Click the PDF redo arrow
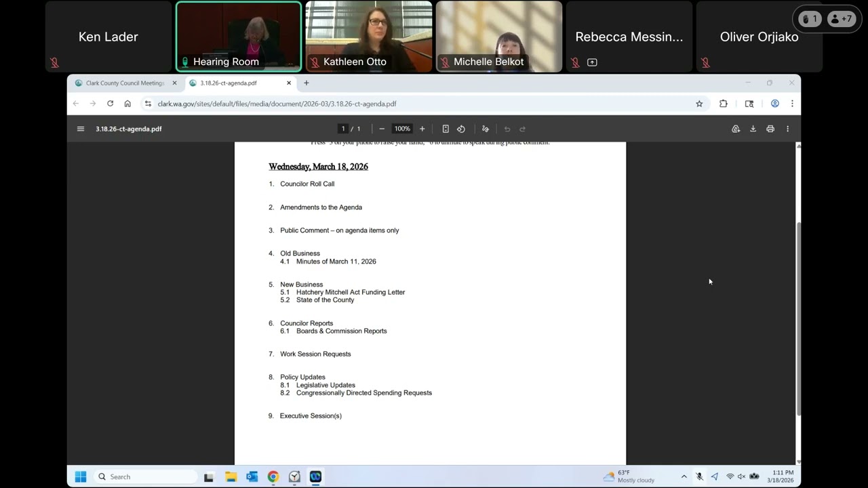The width and height of the screenshot is (868, 488). 523,129
